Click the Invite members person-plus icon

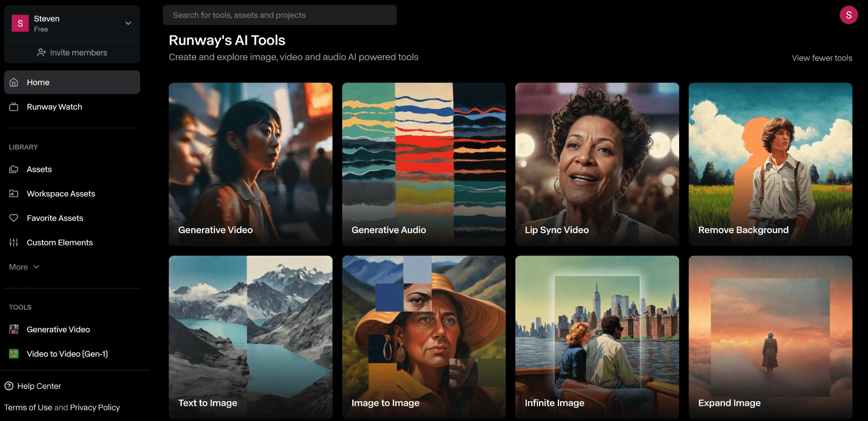click(x=42, y=52)
